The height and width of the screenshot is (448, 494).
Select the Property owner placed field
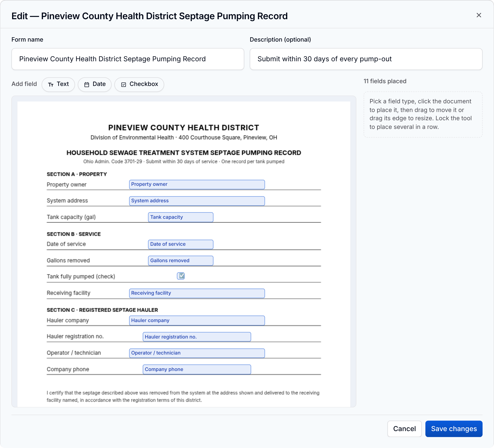point(197,184)
